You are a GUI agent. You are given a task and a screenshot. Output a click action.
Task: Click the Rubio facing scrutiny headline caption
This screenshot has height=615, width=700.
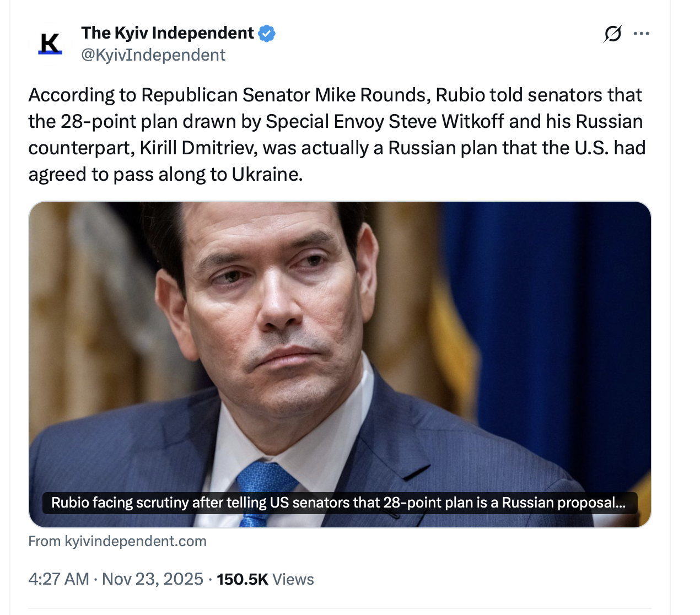click(x=338, y=503)
